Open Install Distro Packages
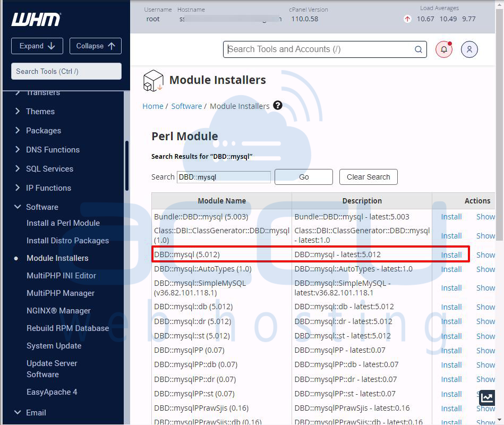Viewport: 504px width, 425px height. tap(67, 241)
